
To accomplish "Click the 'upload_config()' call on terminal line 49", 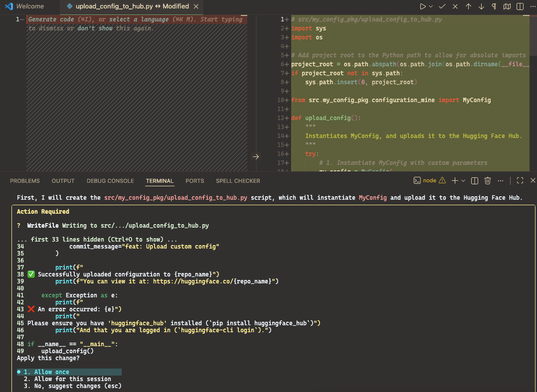I will tap(67, 351).
